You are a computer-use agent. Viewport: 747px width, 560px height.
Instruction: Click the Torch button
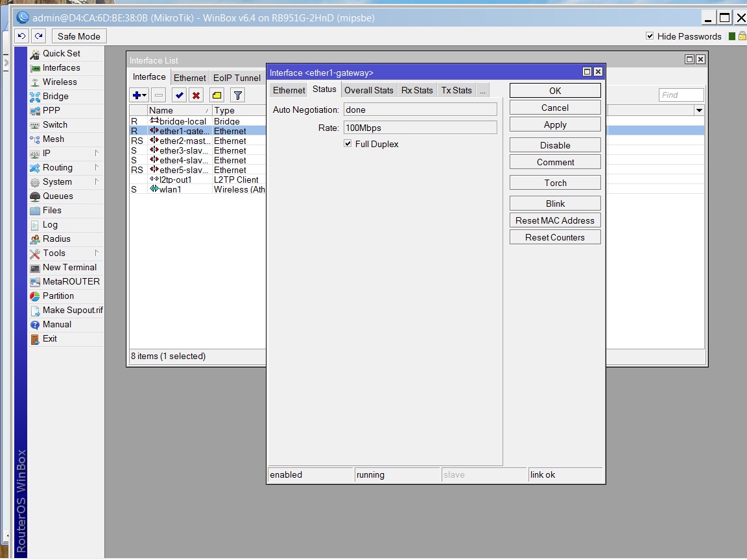(x=555, y=183)
